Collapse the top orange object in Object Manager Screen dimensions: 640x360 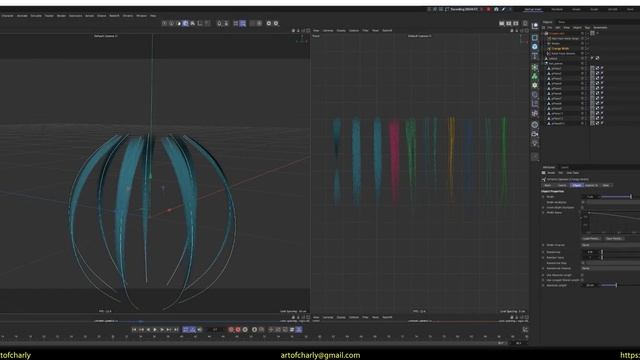[x=543, y=33]
